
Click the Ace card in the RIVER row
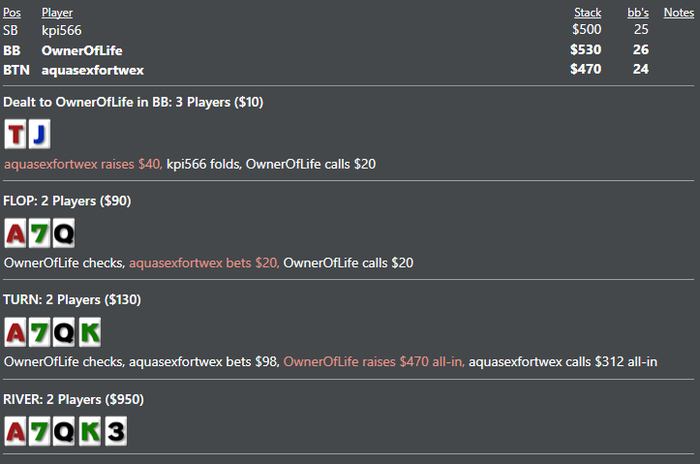click(x=15, y=431)
